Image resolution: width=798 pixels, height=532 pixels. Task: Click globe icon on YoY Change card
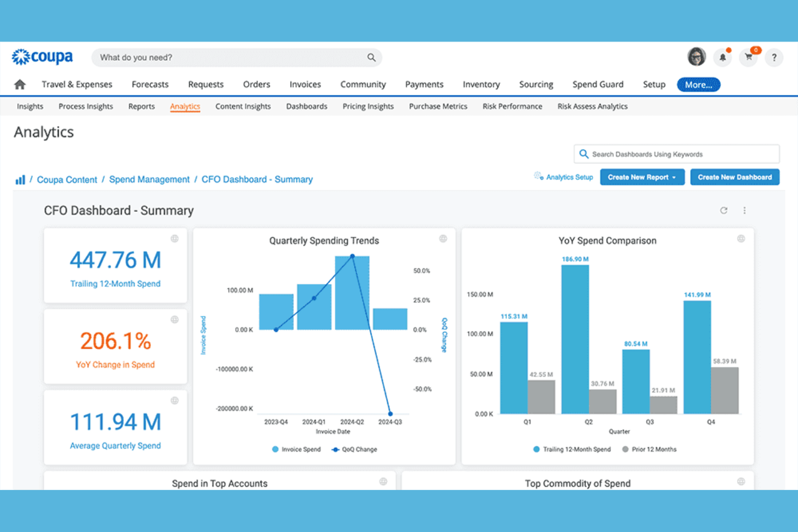(x=175, y=320)
